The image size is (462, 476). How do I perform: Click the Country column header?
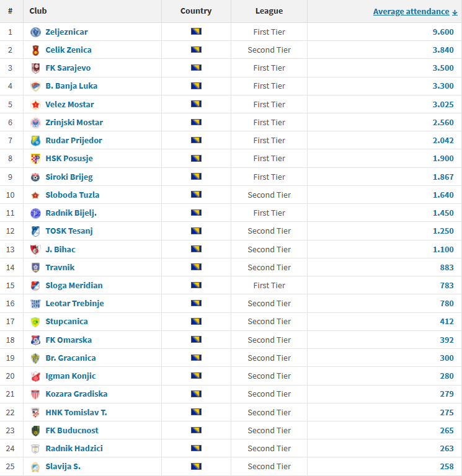tap(196, 11)
